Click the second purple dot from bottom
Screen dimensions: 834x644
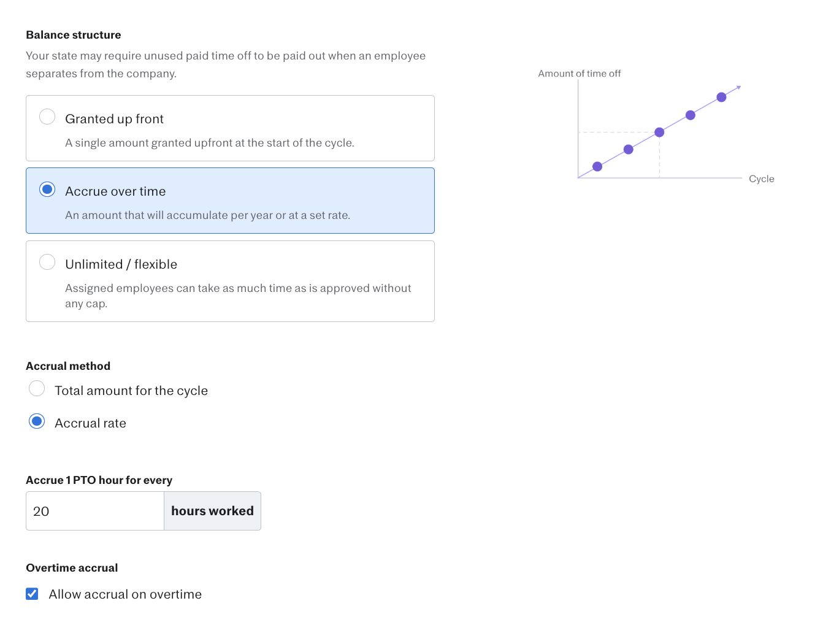[x=629, y=150]
